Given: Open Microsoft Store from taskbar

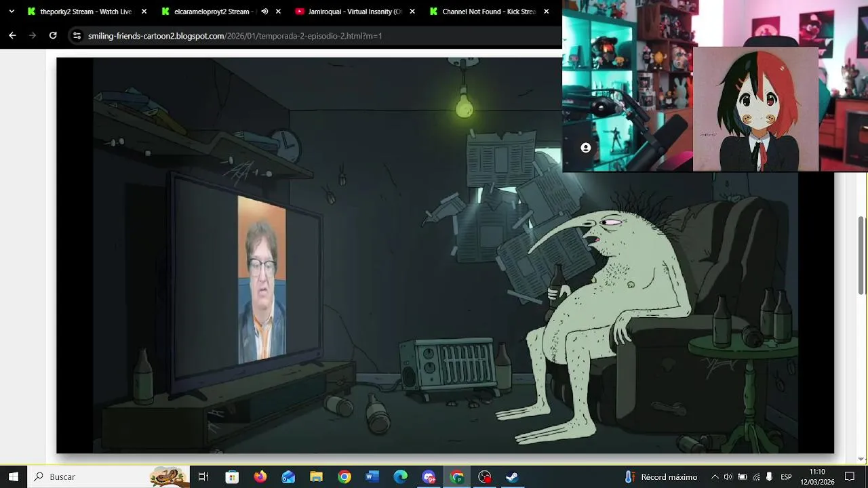Looking at the screenshot, I should 232,476.
